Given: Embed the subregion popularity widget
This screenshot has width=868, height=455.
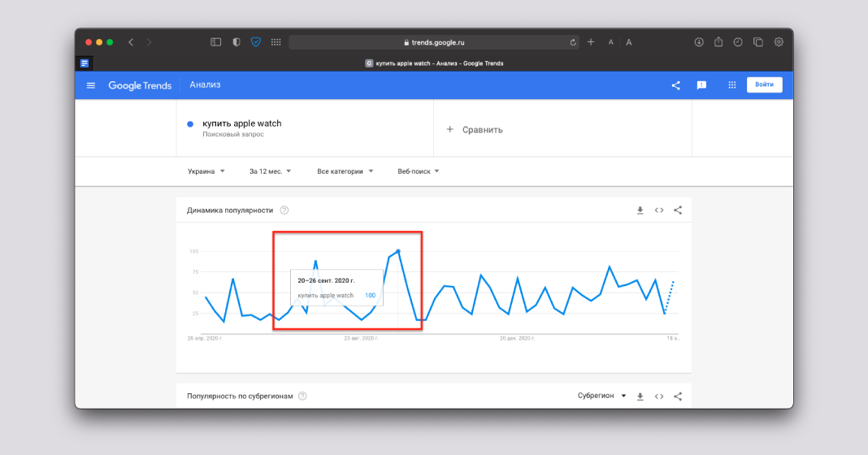Looking at the screenshot, I should tap(659, 396).
